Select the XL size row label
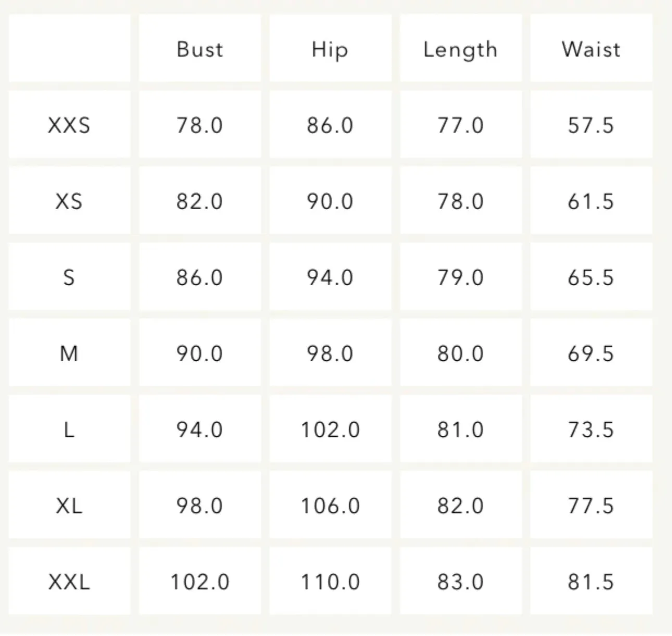The width and height of the screenshot is (672, 636). (69, 506)
